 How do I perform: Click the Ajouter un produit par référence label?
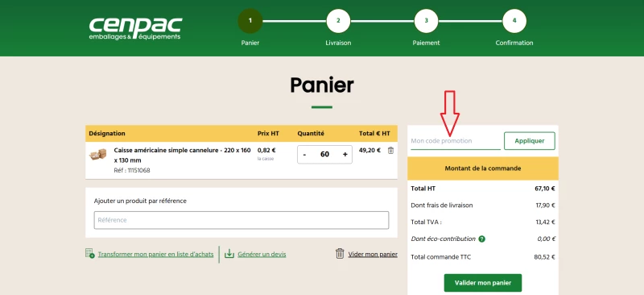(x=140, y=201)
